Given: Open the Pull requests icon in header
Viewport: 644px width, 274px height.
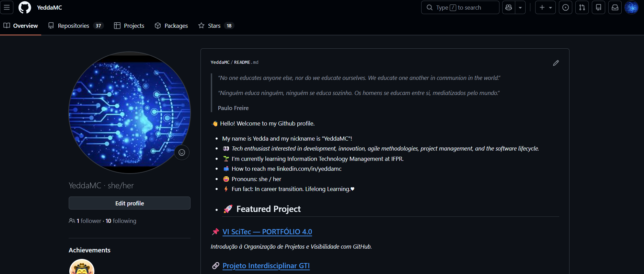Looking at the screenshot, I should tap(582, 8).
